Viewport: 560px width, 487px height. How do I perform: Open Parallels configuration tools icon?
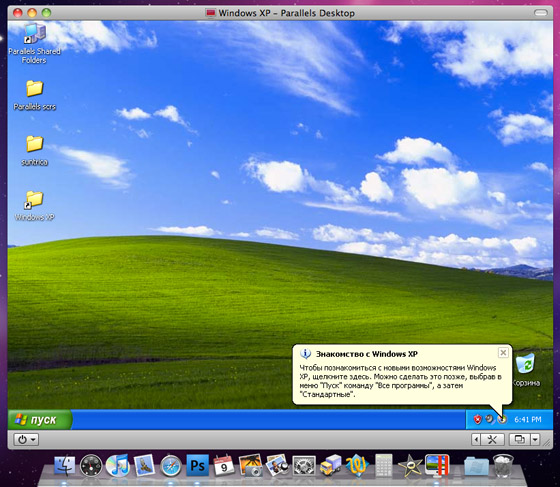click(x=492, y=440)
